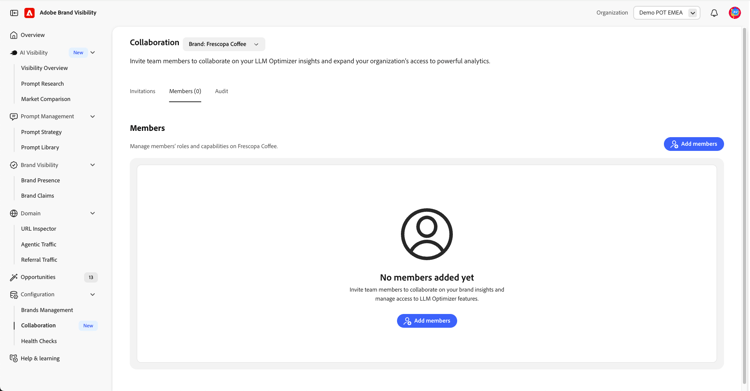Open Market Comparison page
The image size is (750, 391).
pos(45,99)
